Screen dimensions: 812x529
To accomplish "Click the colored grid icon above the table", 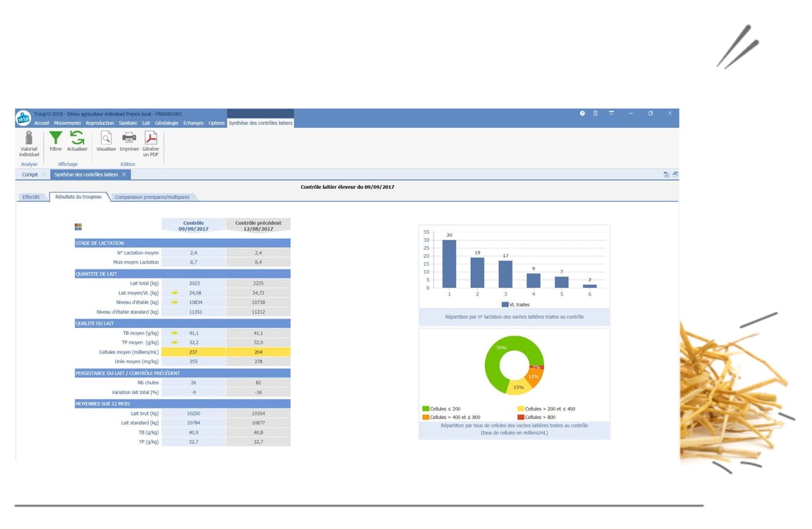I will click(78, 226).
